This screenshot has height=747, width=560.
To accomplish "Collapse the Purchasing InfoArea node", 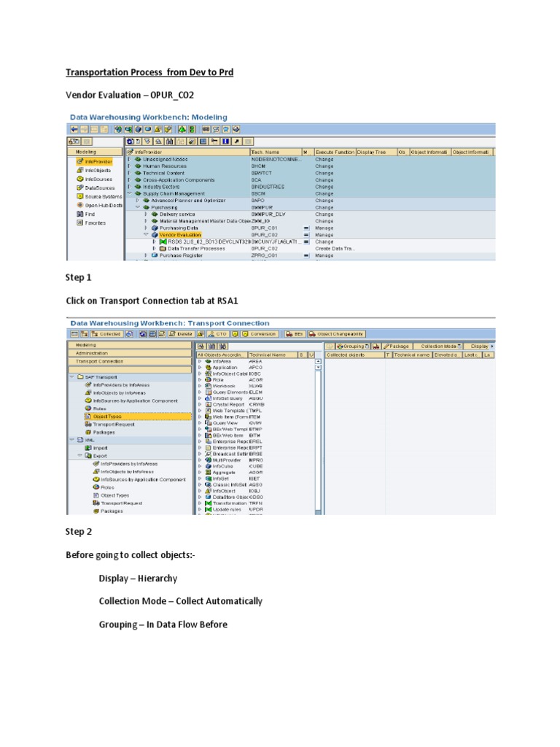I will (138, 207).
